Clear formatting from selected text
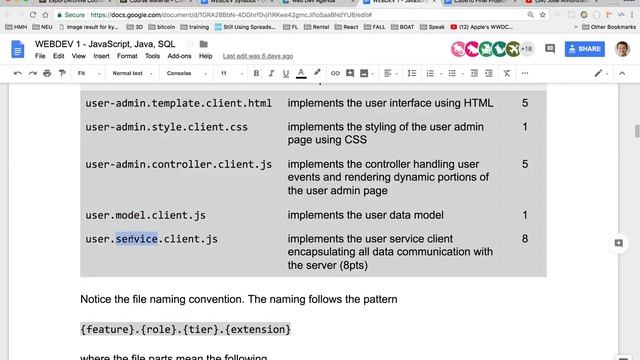This screenshot has width=640, height=360. pyautogui.click(x=507, y=73)
